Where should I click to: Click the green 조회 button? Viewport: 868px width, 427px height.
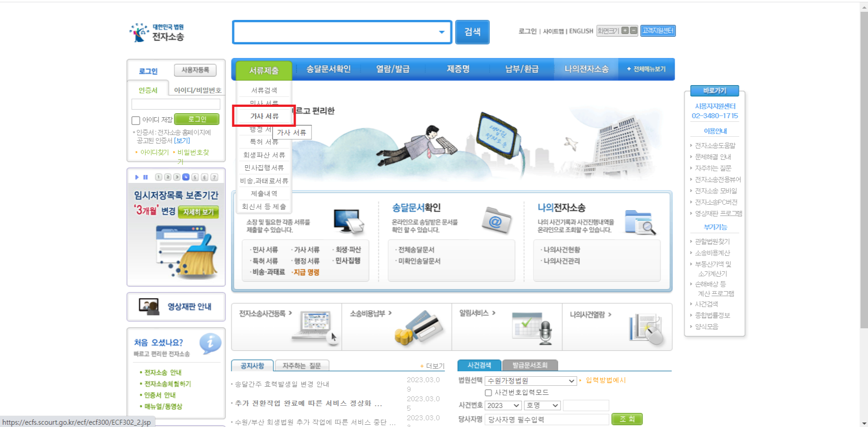tap(627, 419)
